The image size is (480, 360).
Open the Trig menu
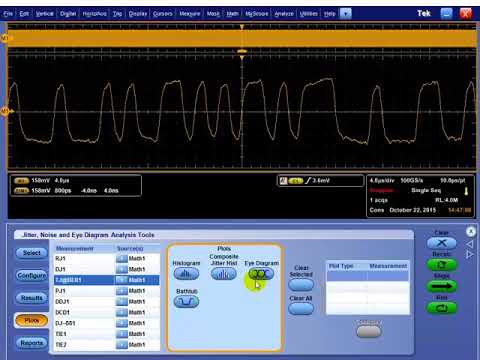(117, 14)
